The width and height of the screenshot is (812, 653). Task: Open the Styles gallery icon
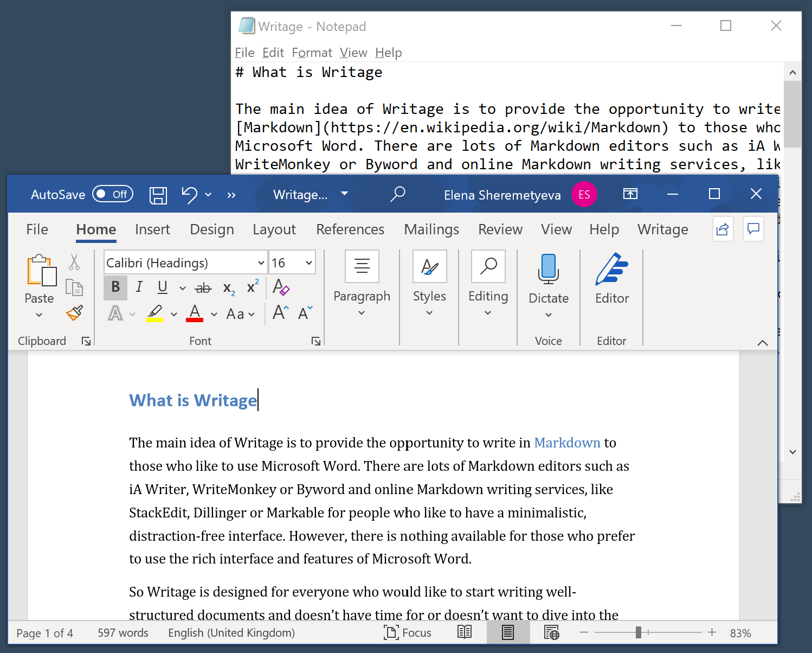coord(429,266)
